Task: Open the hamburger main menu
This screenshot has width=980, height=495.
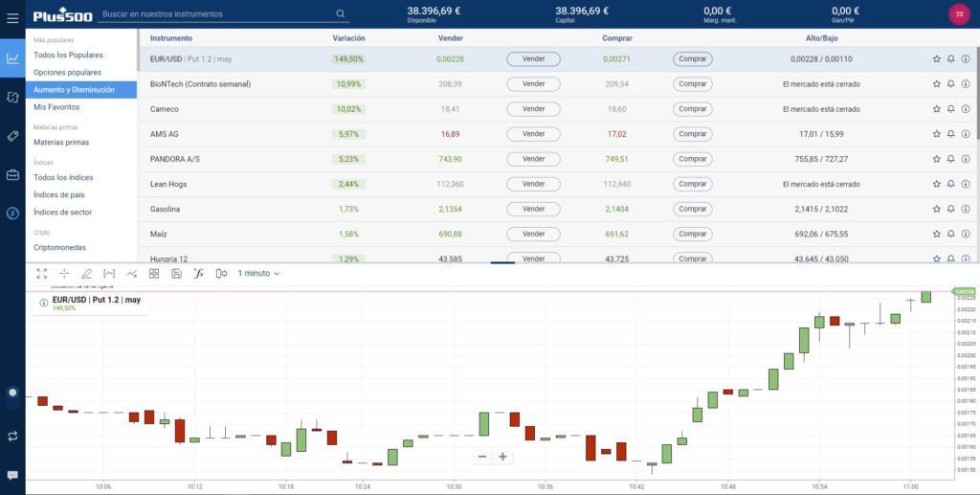Action: pos(12,17)
